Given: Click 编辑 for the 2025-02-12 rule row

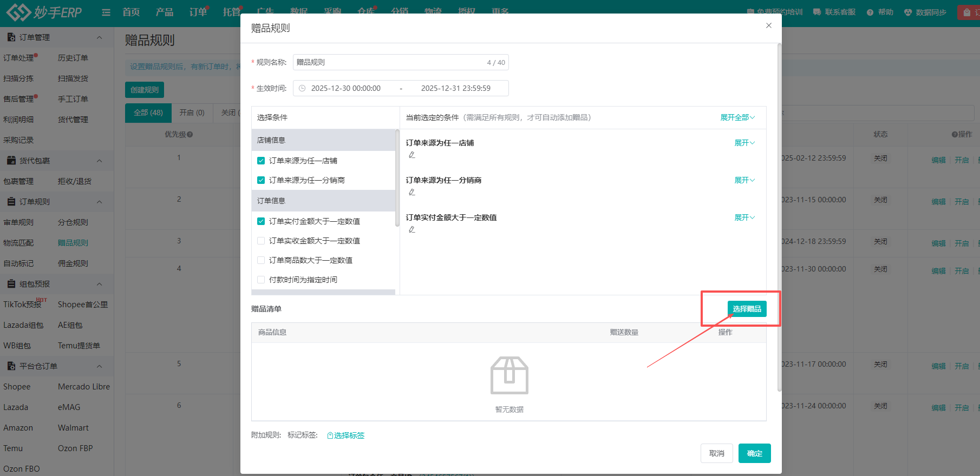Looking at the screenshot, I should (938, 160).
